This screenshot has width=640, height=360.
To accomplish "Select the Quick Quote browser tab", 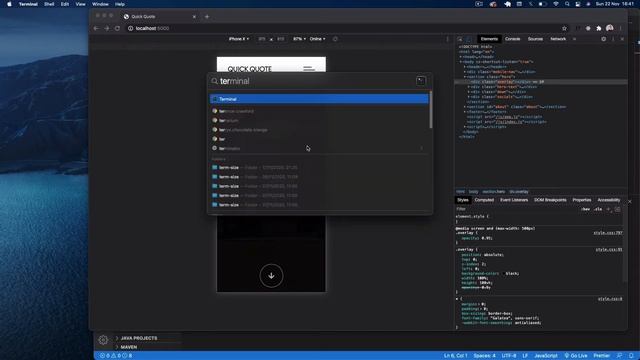I will click(159, 17).
